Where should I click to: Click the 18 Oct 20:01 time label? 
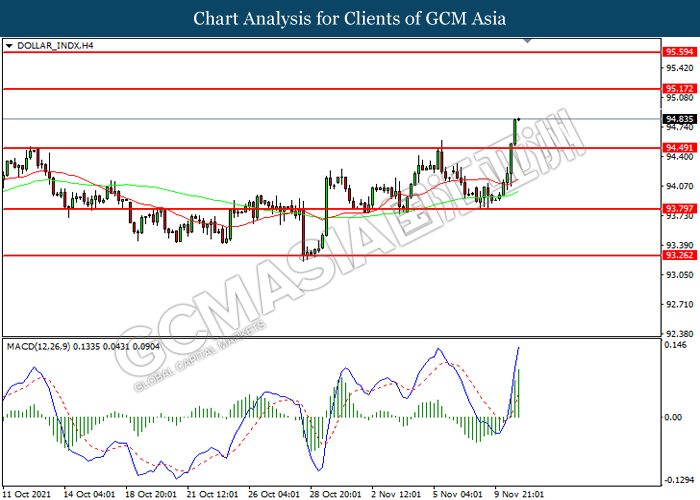click(151, 494)
